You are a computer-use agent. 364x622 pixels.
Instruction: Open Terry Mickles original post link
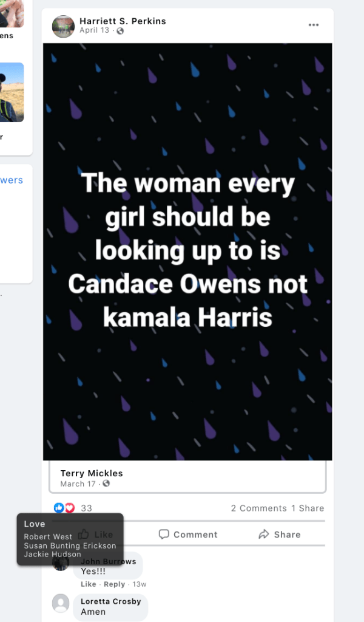pos(92,473)
